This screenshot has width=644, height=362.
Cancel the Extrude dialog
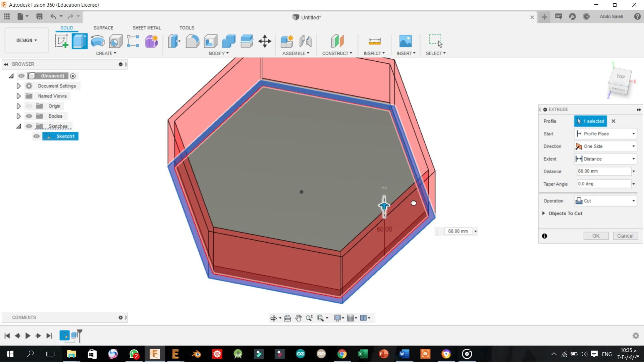point(625,236)
